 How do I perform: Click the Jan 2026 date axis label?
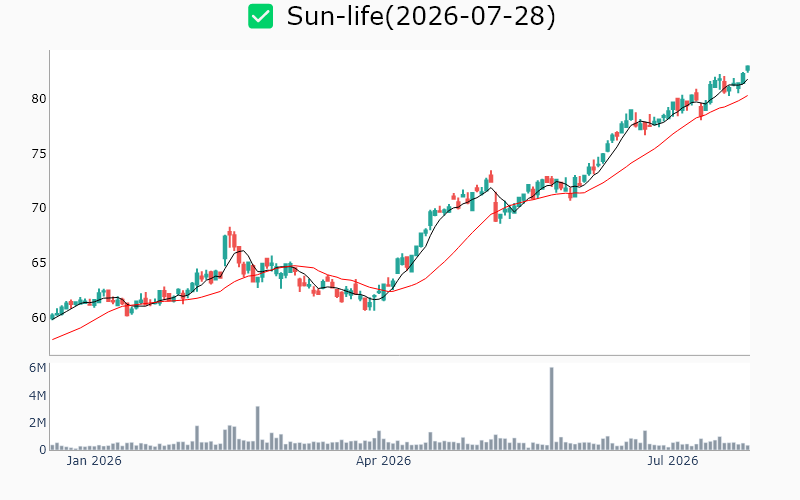94,461
